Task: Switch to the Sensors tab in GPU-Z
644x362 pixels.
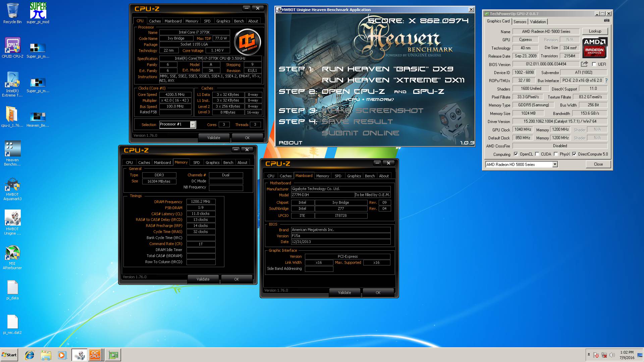Action: pyautogui.click(x=520, y=21)
